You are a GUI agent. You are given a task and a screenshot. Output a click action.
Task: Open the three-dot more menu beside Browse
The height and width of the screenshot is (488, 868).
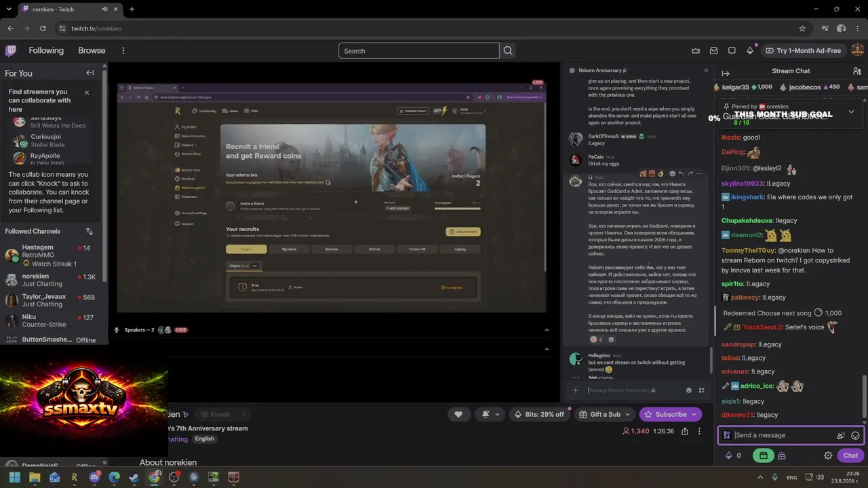coord(123,51)
